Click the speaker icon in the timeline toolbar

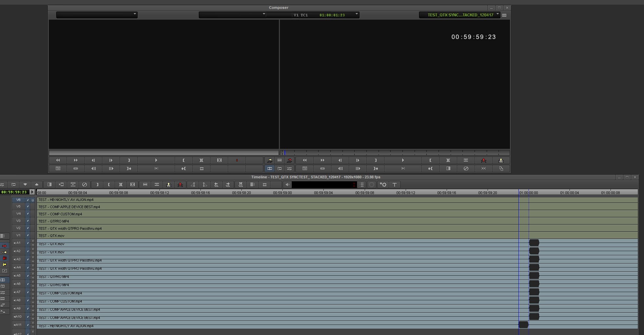tap(287, 185)
